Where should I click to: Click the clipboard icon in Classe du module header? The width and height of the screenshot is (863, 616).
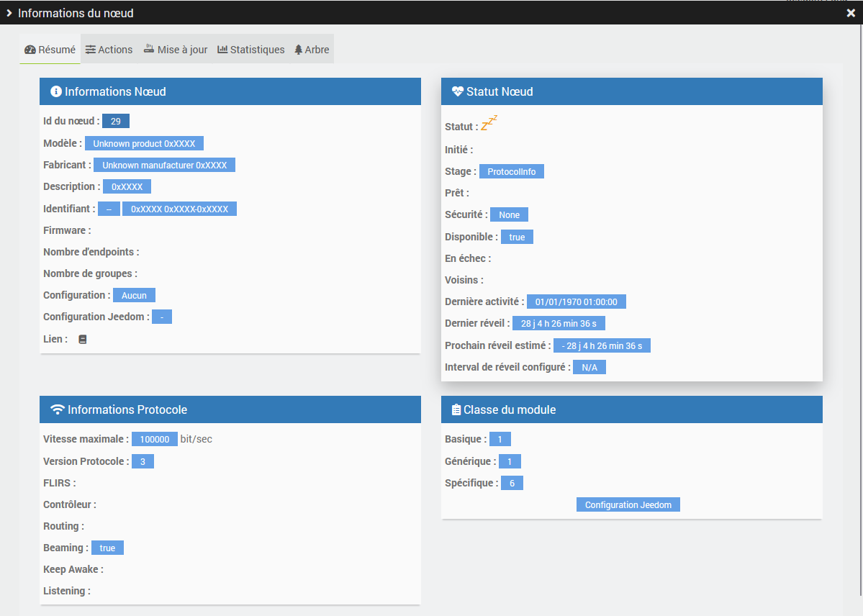click(456, 409)
